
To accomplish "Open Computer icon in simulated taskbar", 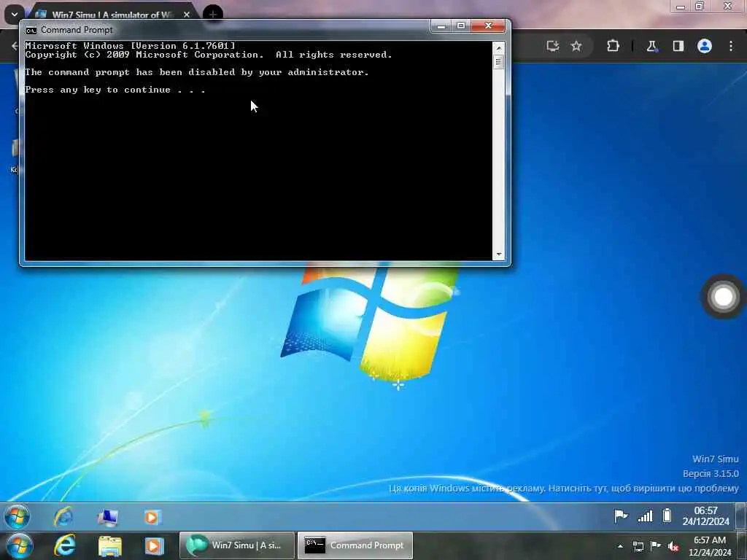I will (108, 517).
